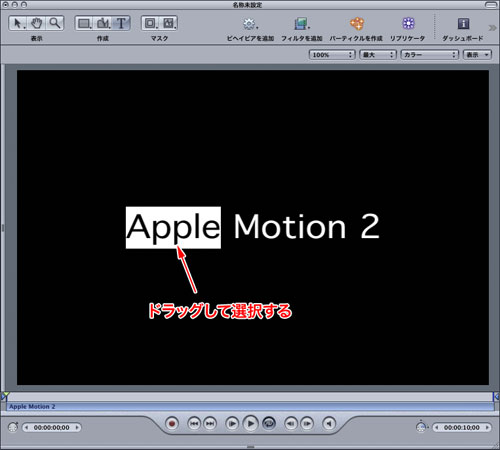
Task: Toggle loop playback button
Action: pyautogui.click(x=269, y=424)
